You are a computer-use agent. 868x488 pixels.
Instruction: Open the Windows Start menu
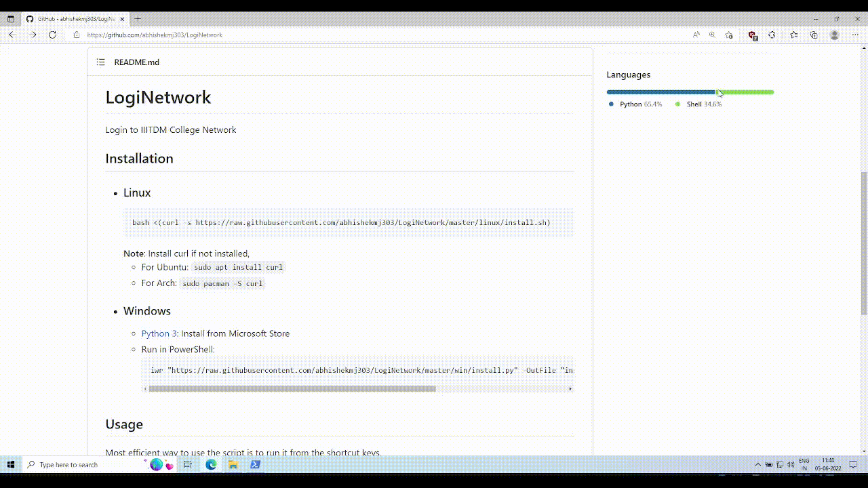point(11,464)
